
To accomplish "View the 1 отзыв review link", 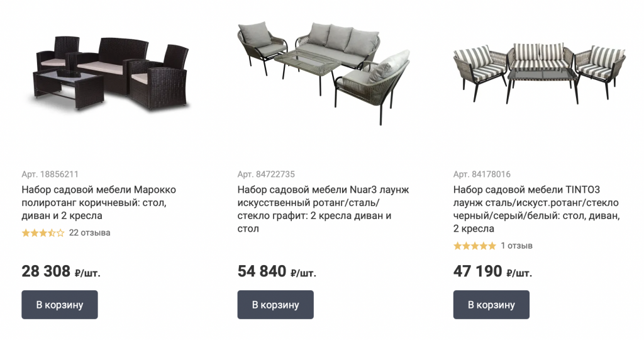I will pyautogui.click(x=517, y=246).
